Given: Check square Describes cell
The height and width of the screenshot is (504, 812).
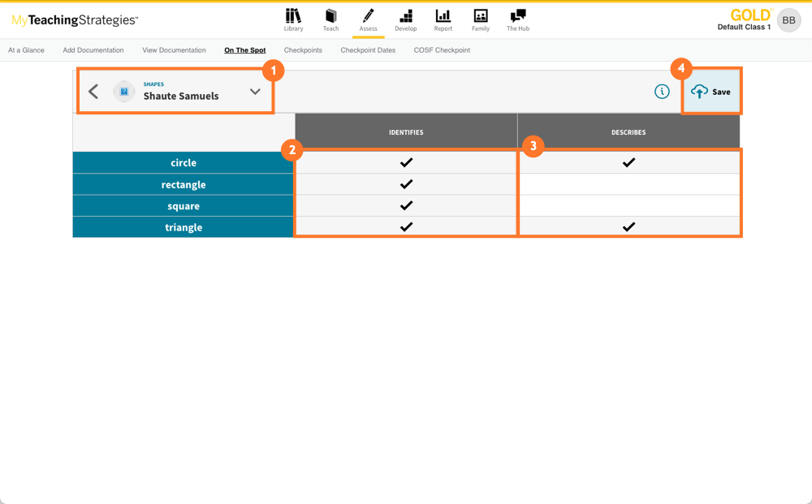Looking at the screenshot, I should [x=628, y=206].
